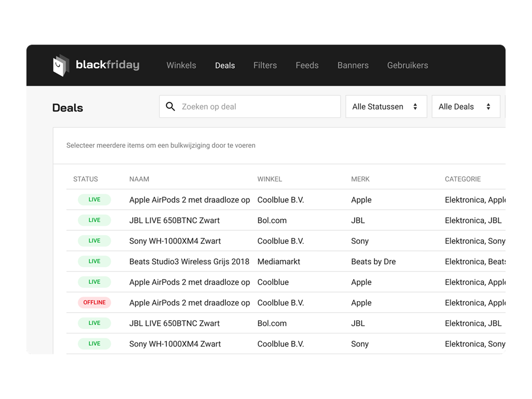Click the first 'Bol.com' winkel cell

coord(272,220)
